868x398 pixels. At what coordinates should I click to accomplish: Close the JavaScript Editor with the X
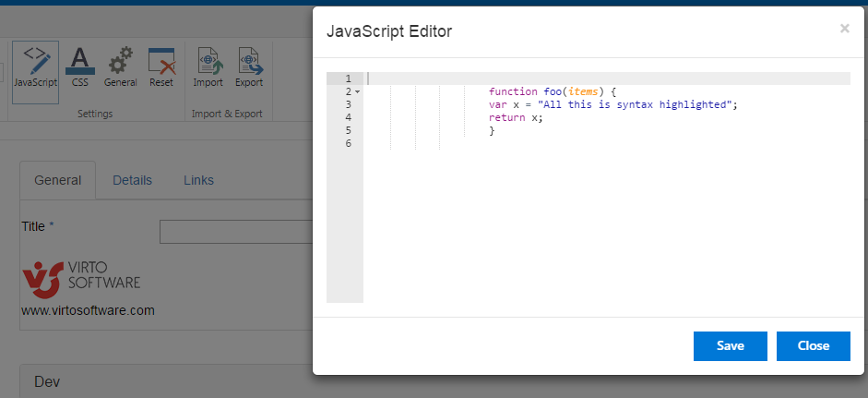coord(844,29)
